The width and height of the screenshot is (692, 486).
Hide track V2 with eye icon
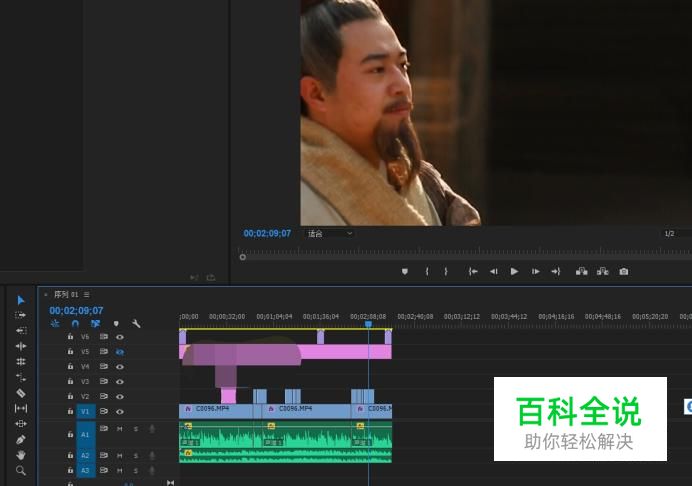[x=120, y=397]
